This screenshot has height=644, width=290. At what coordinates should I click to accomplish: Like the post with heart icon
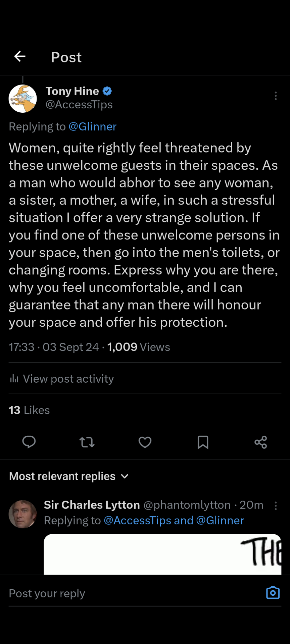pos(145,442)
